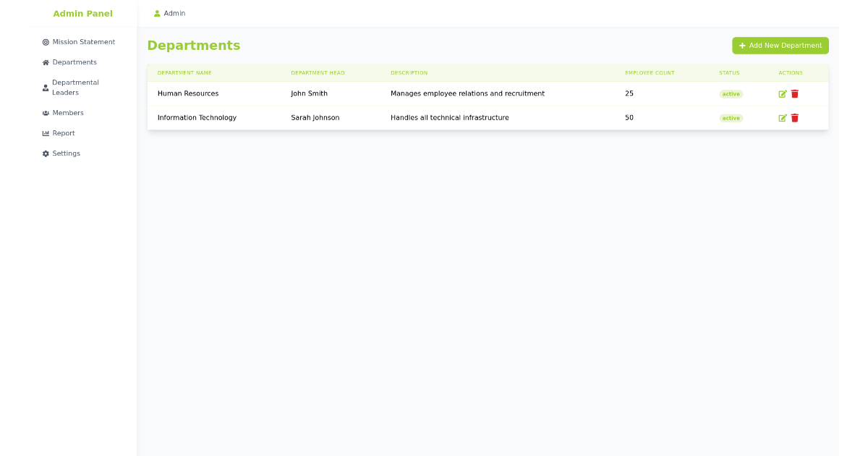Select the Departments menu item
Viewport: 868px width, 456px height.
coord(74,62)
